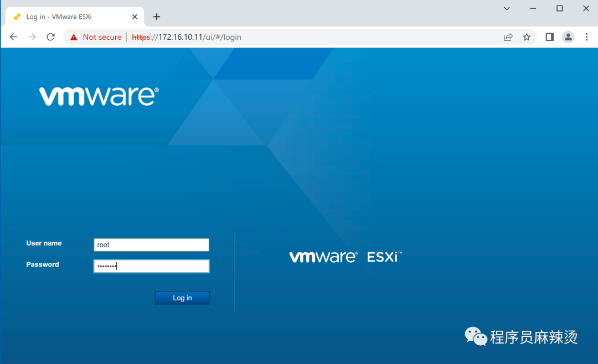Open the browser side panel

click(x=550, y=37)
